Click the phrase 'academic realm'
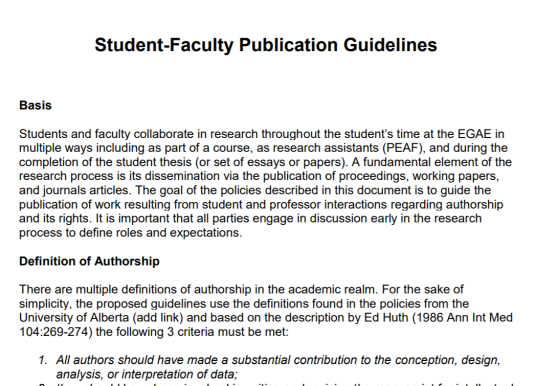This screenshot has height=386, width=536. (x=331, y=289)
